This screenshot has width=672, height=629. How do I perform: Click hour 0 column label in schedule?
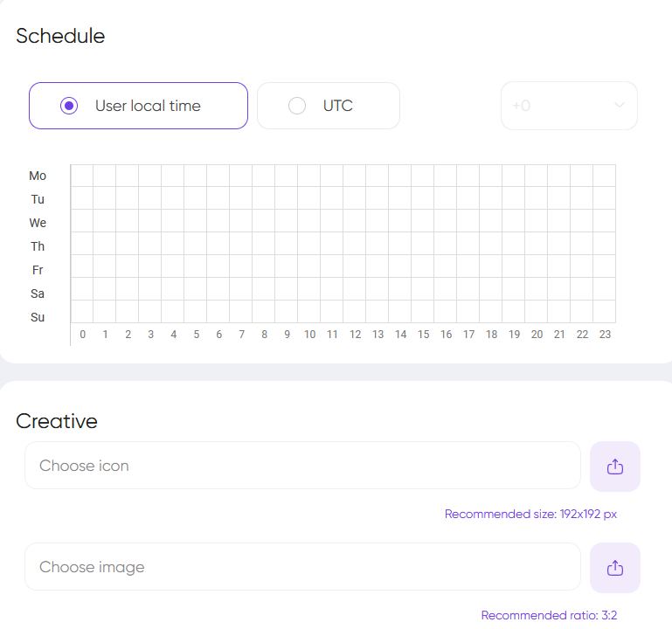point(83,335)
